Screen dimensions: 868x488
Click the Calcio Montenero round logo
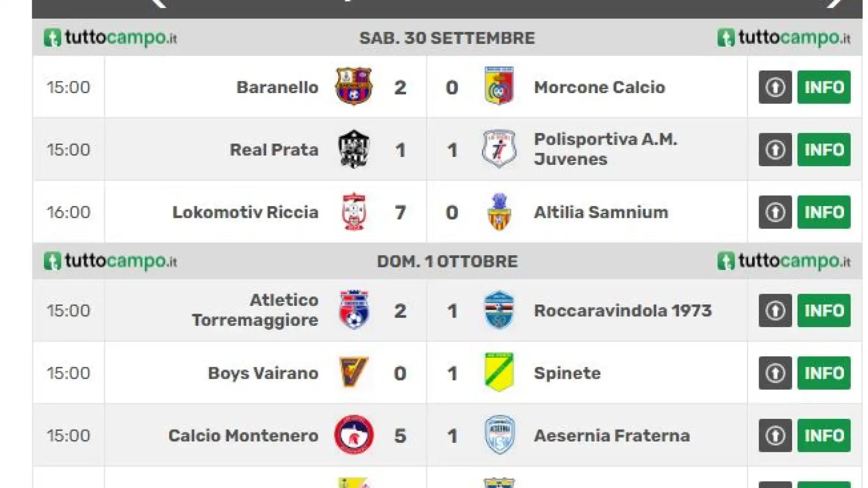coord(354,435)
